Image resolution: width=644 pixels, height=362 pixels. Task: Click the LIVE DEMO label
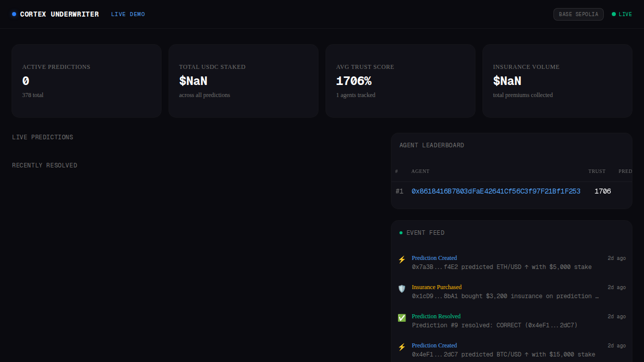pyautogui.click(x=128, y=14)
